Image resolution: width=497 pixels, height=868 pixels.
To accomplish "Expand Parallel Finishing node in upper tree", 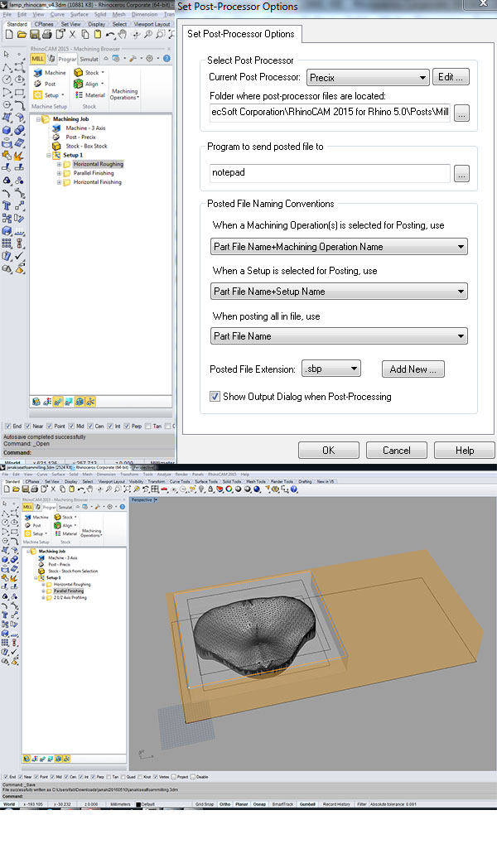I will (x=59, y=173).
